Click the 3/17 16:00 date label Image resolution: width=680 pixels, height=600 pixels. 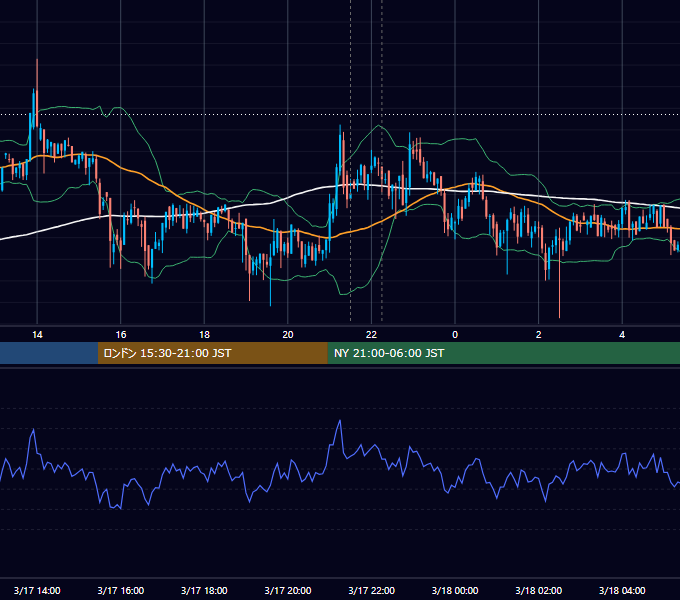[121, 590]
